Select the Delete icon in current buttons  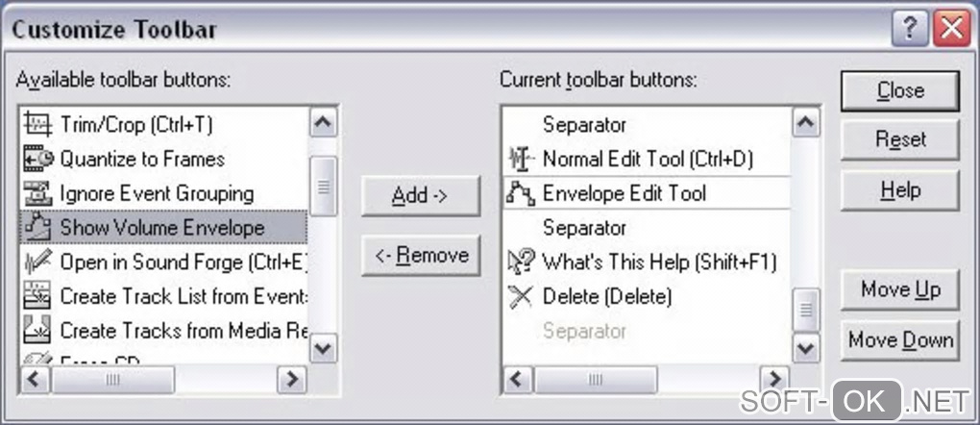pyautogui.click(x=521, y=296)
